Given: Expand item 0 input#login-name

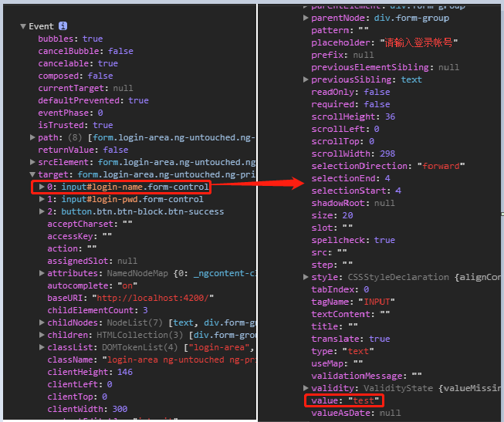Looking at the screenshot, I should [x=42, y=187].
